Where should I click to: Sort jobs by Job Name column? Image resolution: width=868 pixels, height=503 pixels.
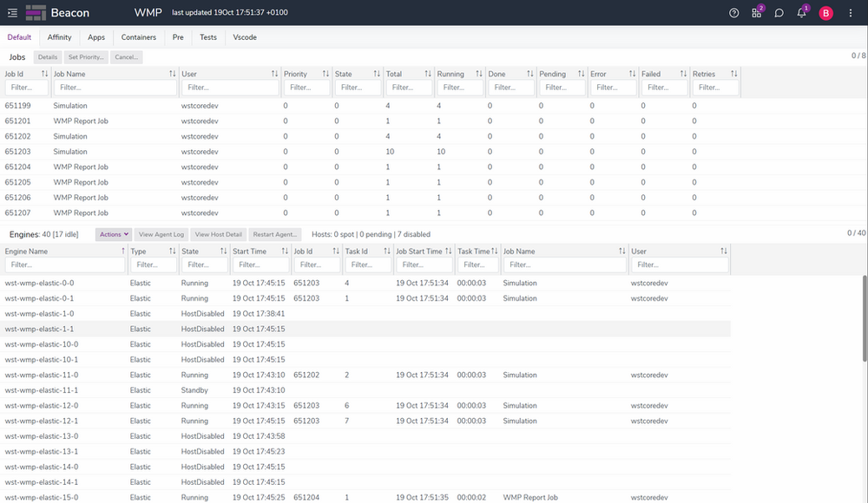172,74
